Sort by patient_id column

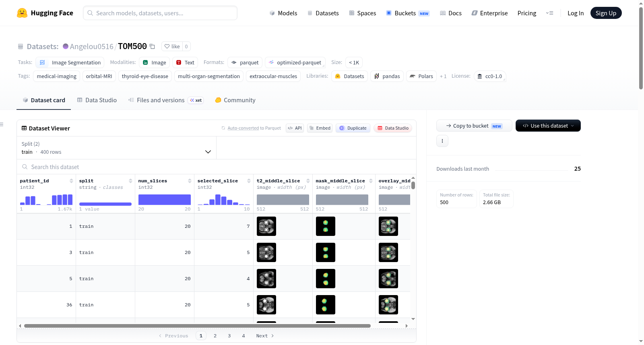click(x=71, y=181)
